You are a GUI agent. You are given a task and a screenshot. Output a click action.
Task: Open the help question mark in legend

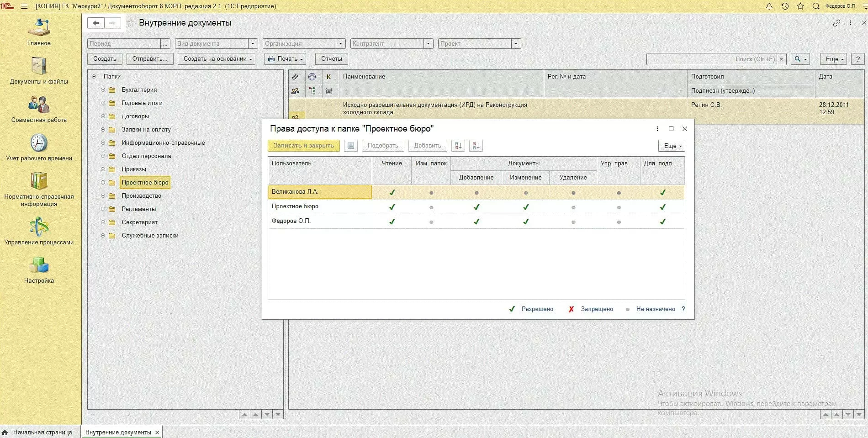coord(683,309)
